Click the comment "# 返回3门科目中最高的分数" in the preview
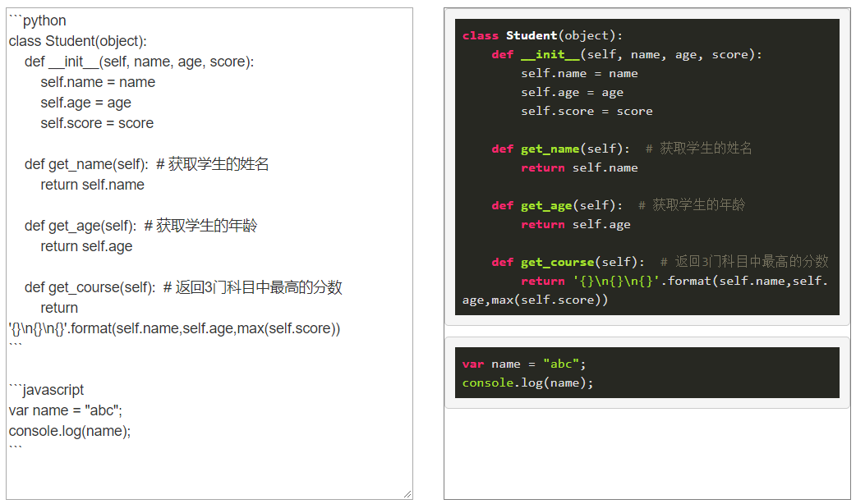 tap(744, 262)
